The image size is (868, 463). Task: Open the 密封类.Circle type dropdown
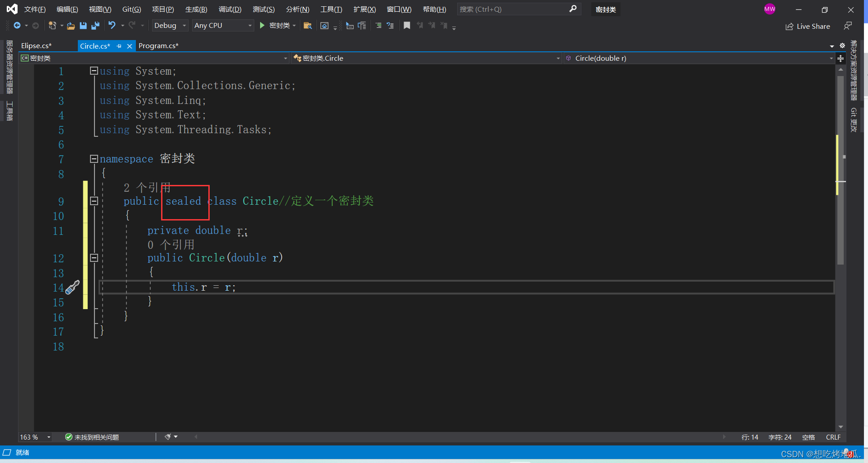click(427, 58)
